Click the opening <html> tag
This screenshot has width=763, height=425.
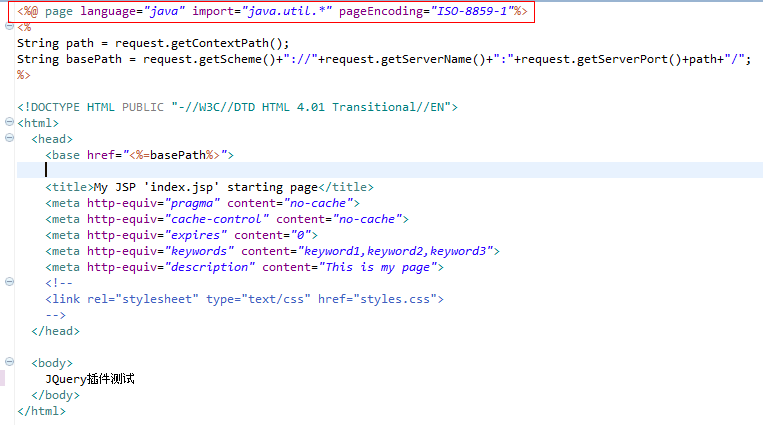38,123
